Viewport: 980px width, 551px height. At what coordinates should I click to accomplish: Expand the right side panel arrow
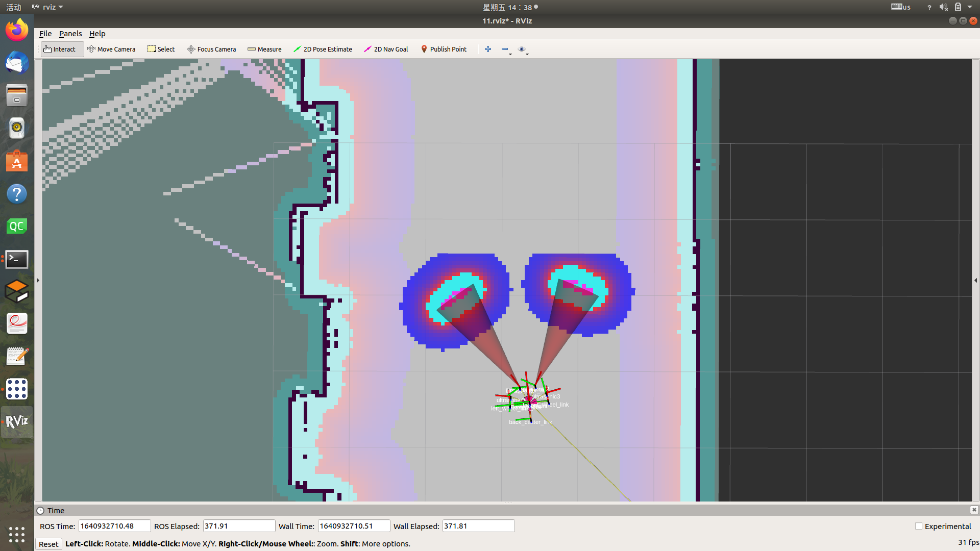point(975,280)
